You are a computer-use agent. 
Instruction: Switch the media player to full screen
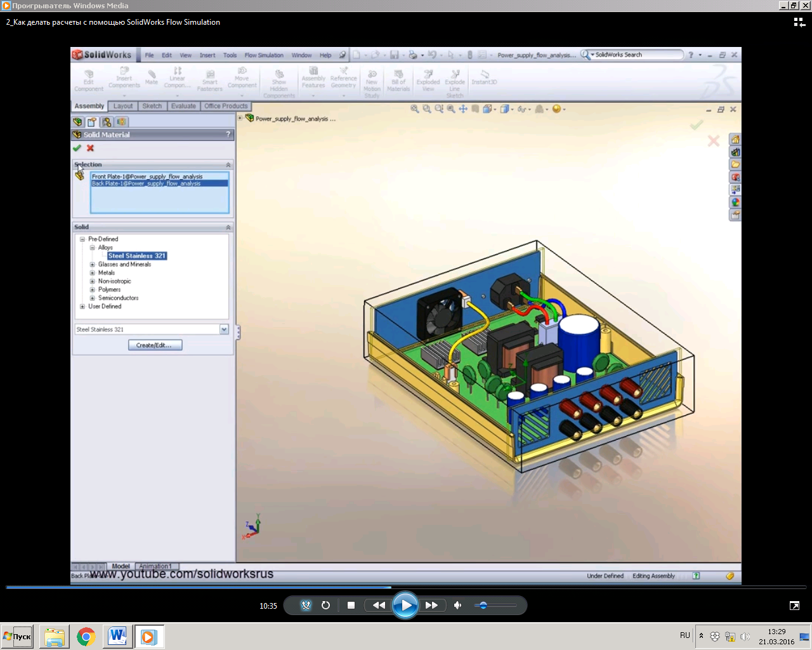tap(794, 606)
